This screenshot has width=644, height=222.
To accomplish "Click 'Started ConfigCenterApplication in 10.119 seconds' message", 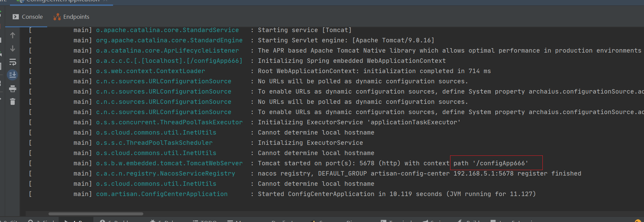I will point(397,194).
